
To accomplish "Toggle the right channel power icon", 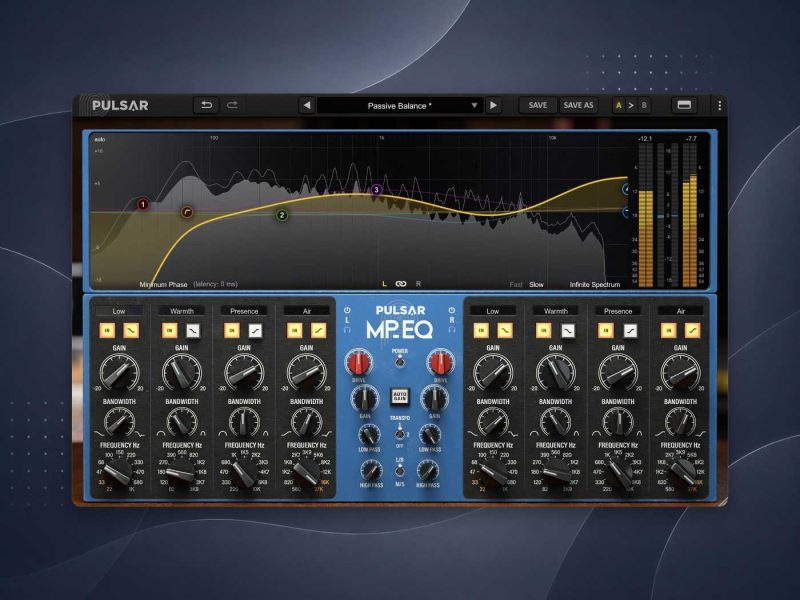I will click(x=452, y=310).
